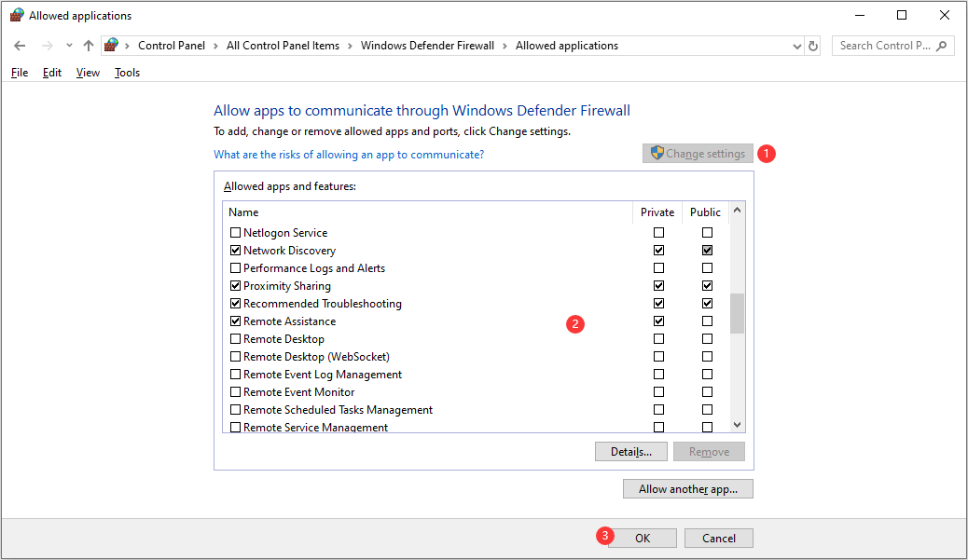Select Remote Service Management row text
This screenshot has height=560, width=968.
(x=315, y=427)
